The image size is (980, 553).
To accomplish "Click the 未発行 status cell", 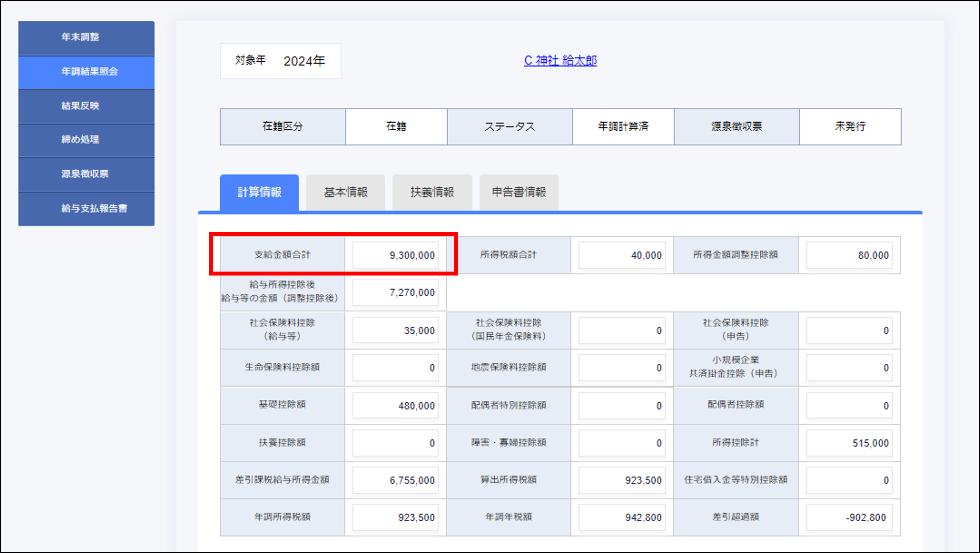I will tap(850, 127).
